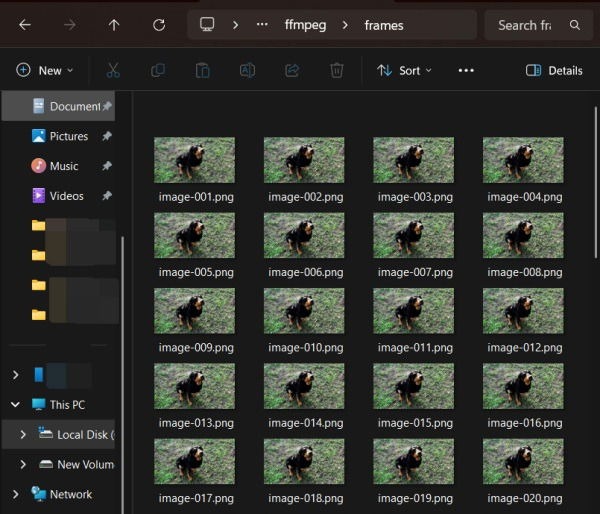
Task: Expand the Network tree node
Action: tap(15, 494)
